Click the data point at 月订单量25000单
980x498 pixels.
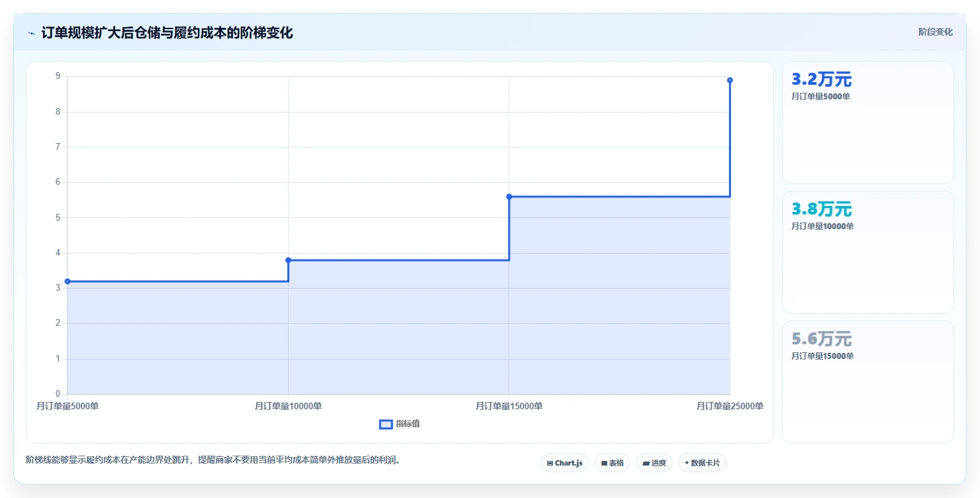coord(730,80)
